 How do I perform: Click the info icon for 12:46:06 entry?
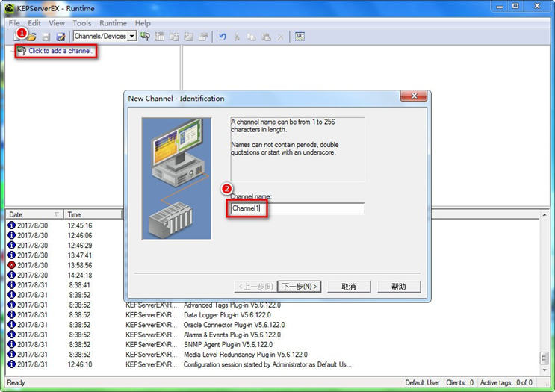pyautogui.click(x=12, y=235)
